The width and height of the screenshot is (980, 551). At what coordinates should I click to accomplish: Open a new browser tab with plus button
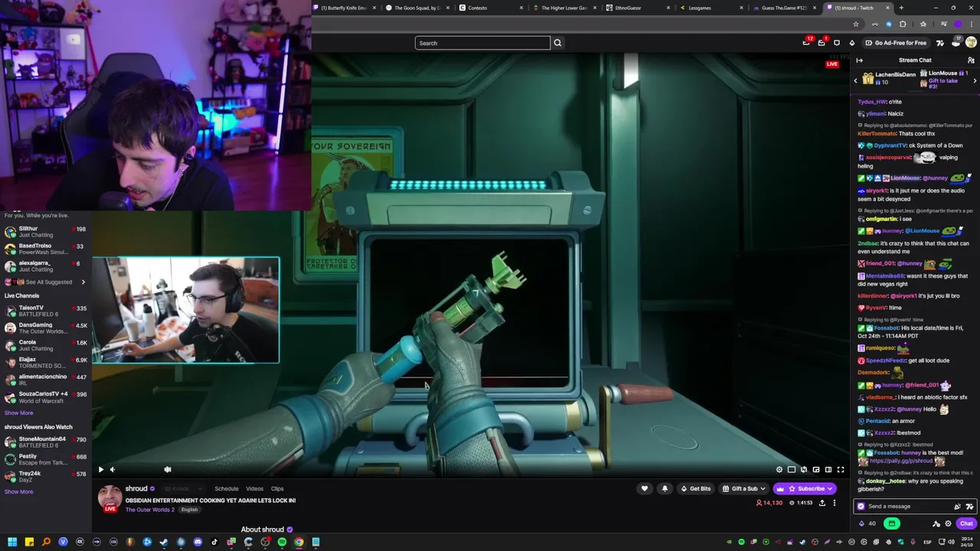(901, 8)
